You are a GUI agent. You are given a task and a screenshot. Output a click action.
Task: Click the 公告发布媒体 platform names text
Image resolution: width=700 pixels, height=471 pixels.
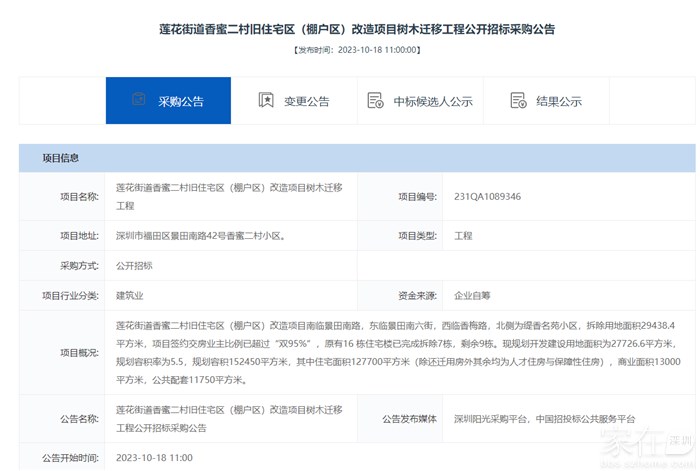point(544,419)
